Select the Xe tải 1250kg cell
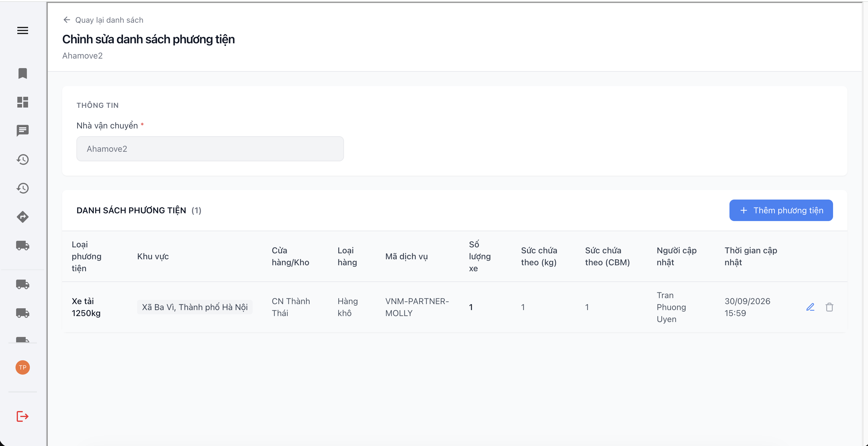Screen dimensions: 868x446 click(86, 307)
